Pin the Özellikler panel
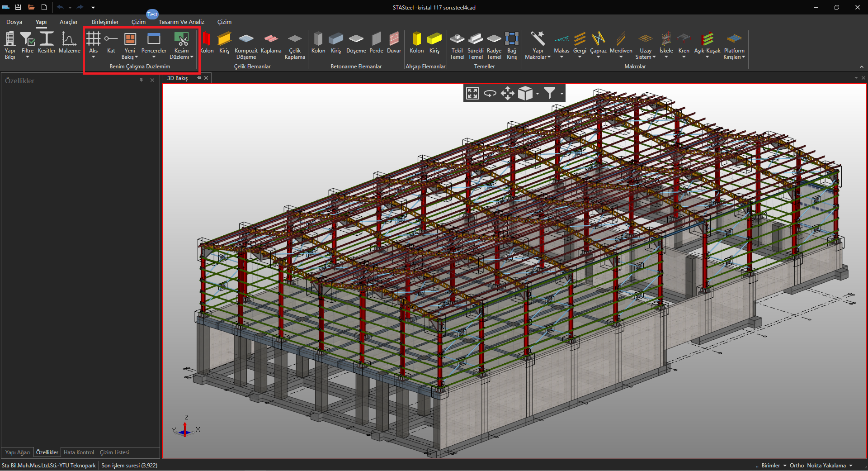868x471 pixels. 142,80
